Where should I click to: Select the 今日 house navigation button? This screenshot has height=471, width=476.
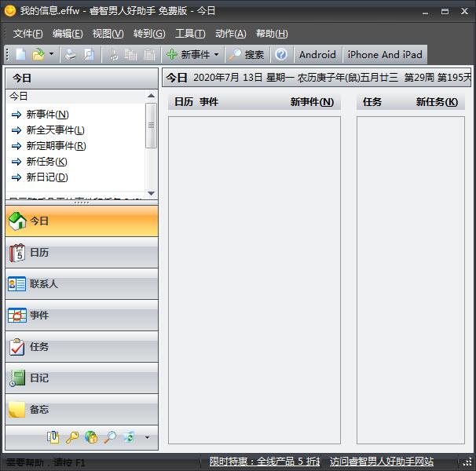tap(82, 221)
